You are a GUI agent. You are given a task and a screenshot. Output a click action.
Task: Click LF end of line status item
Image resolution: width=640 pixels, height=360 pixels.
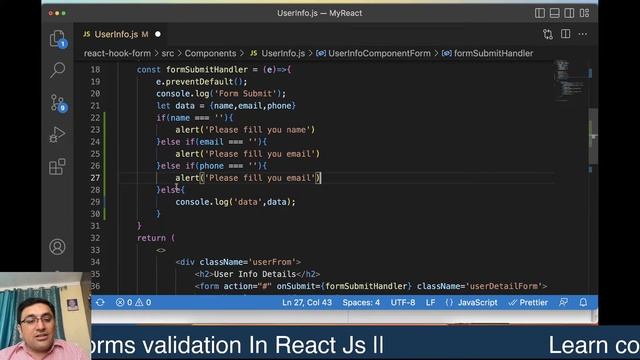coord(430,302)
